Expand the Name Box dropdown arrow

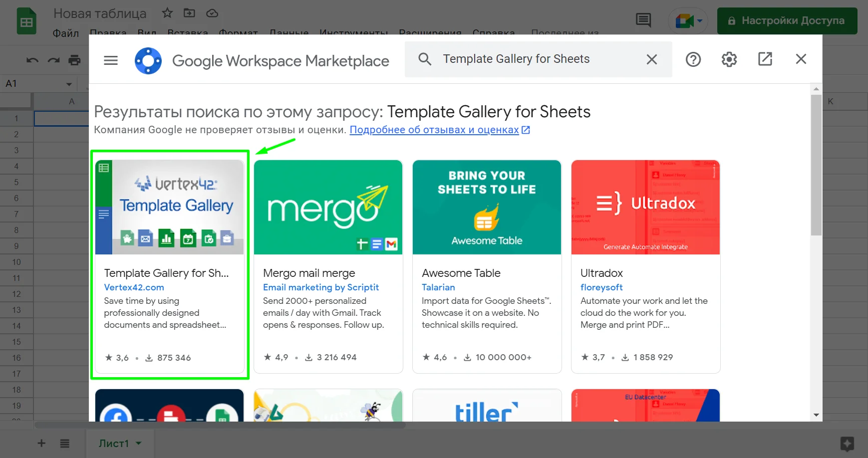coord(69,84)
